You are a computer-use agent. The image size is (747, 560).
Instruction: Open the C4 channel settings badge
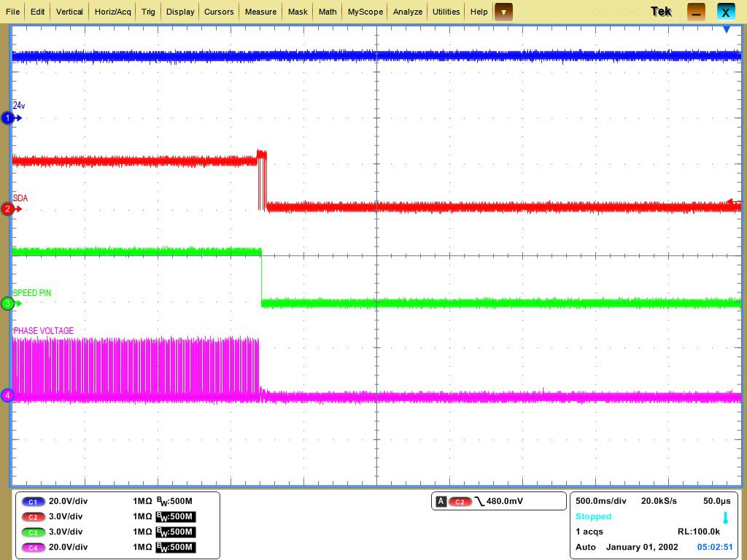pos(32,547)
